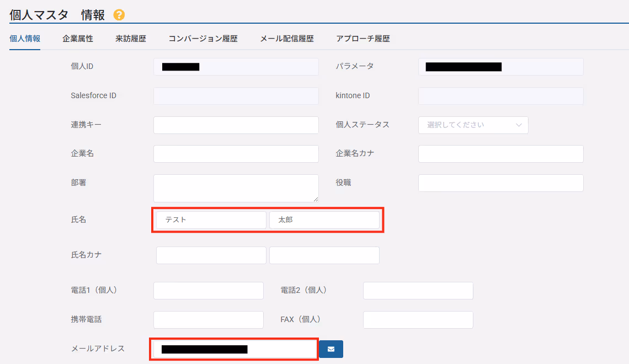Click the 個人マスタ 情報 page title
The height and width of the screenshot is (364, 629).
click(x=57, y=15)
